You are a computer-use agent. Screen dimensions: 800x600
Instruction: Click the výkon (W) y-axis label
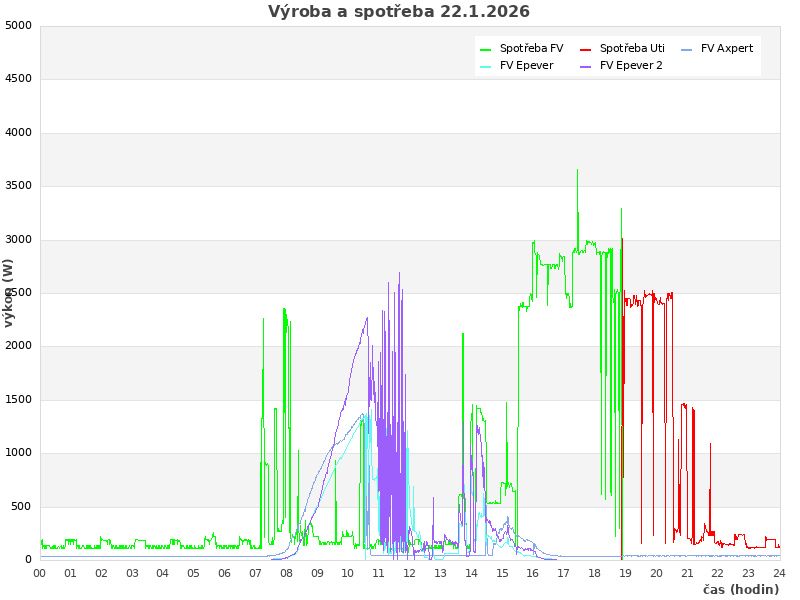(9, 293)
